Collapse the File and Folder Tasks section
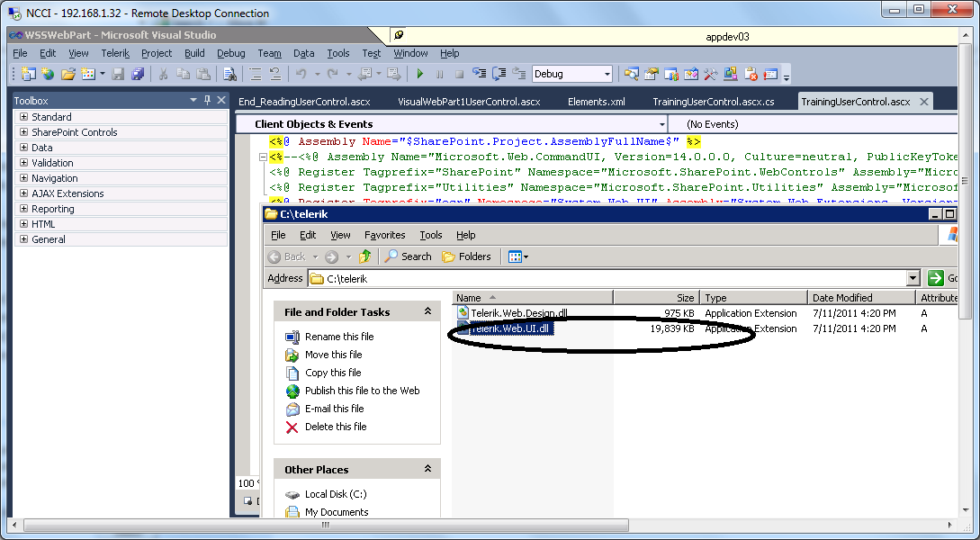The height and width of the screenshot is (540, 980). tap(427, 311)
